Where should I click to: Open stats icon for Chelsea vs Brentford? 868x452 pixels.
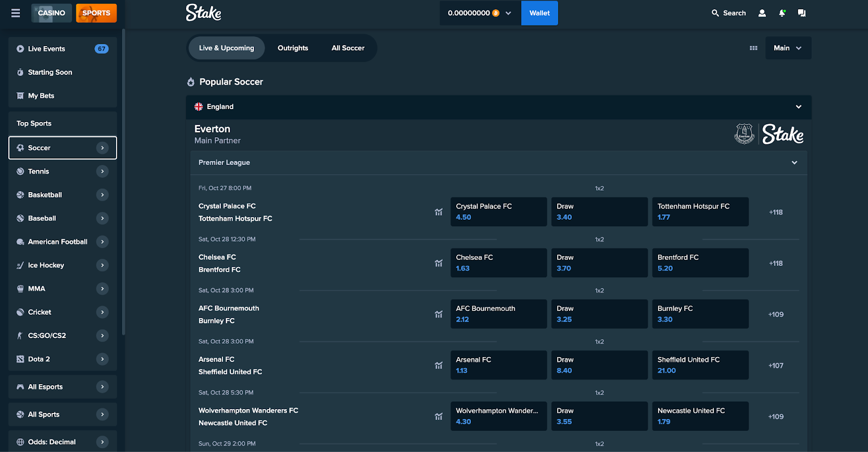click(x=438, y=263)
